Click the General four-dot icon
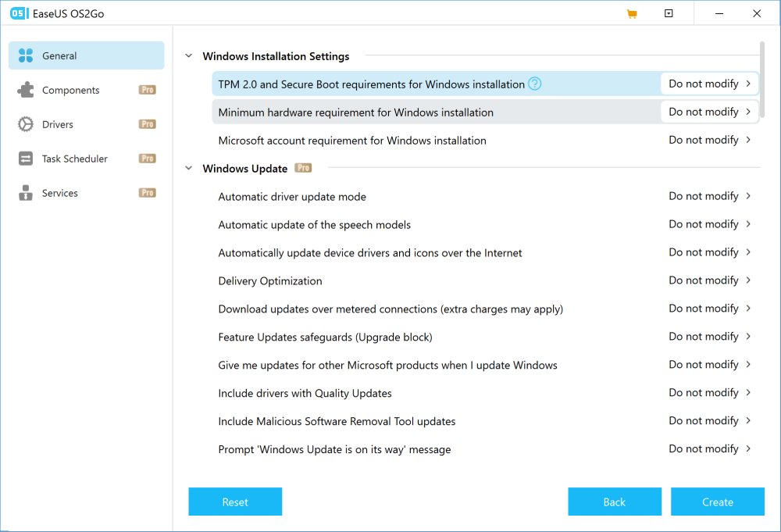 (26, 55)
